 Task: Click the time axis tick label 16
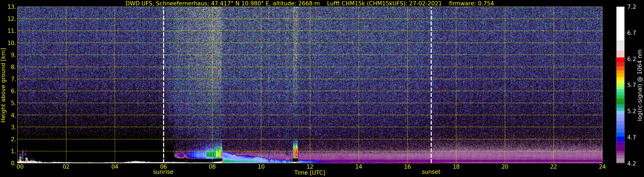[x=407, y=167]
